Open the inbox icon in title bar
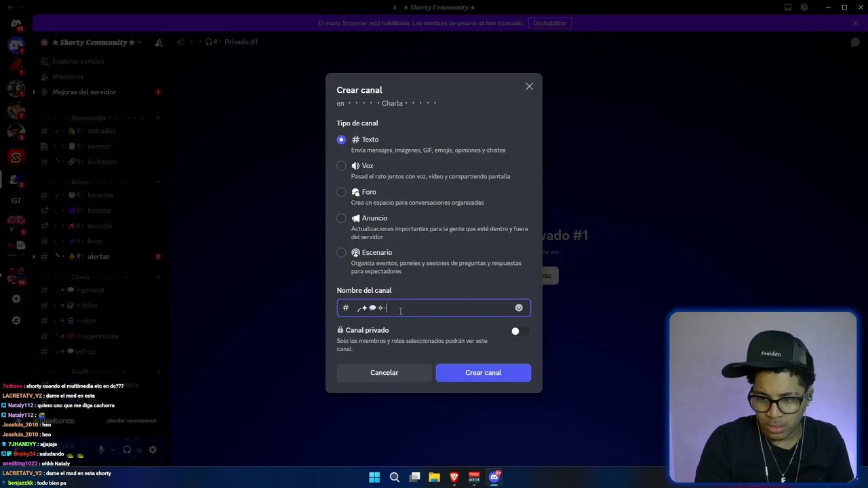Viewport: 868px width, 488px height. coord(787,7)
